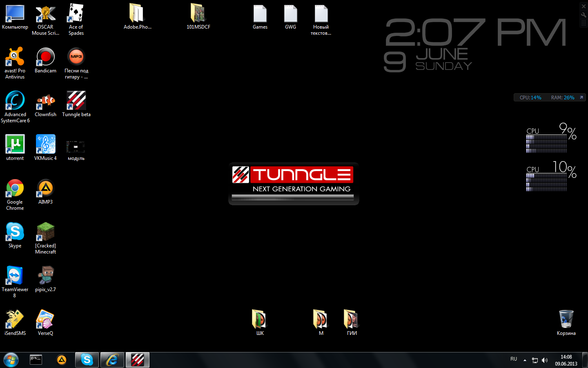Select OSCAR Mouse Script shortcut

point(45,20)
